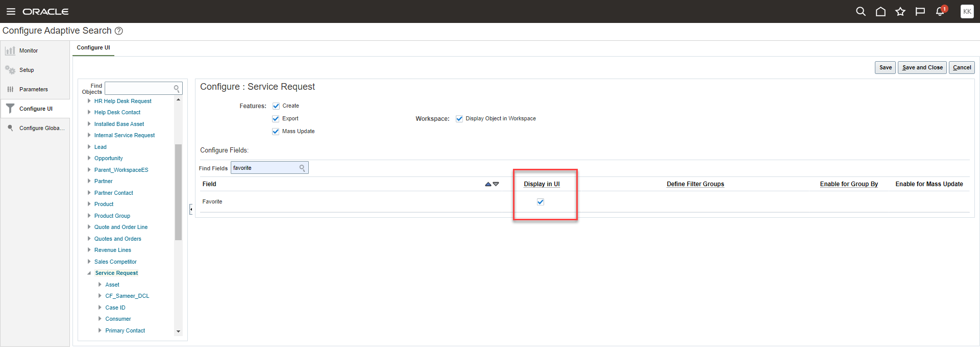
Task: Open the KK user profile avatar
Action: 967,11
